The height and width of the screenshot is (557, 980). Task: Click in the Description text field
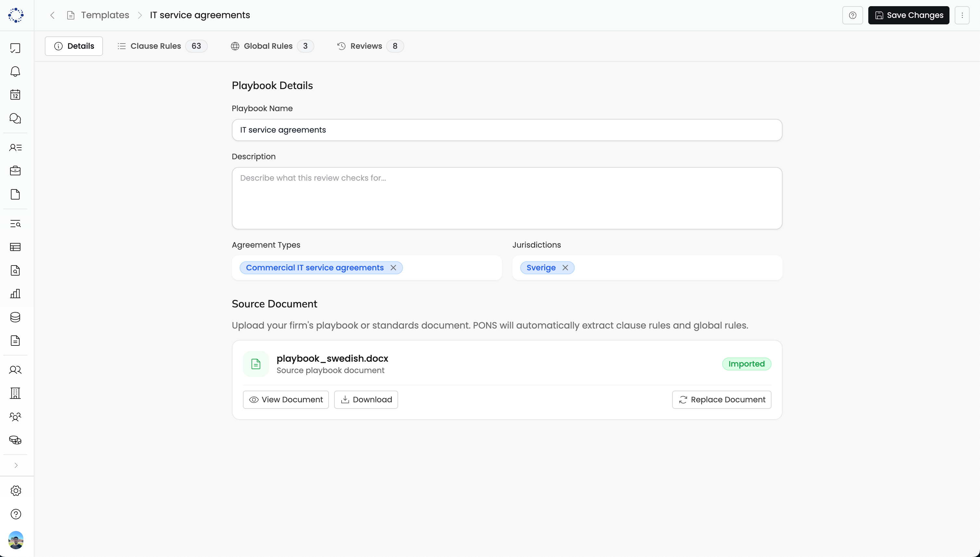(507, 198)
